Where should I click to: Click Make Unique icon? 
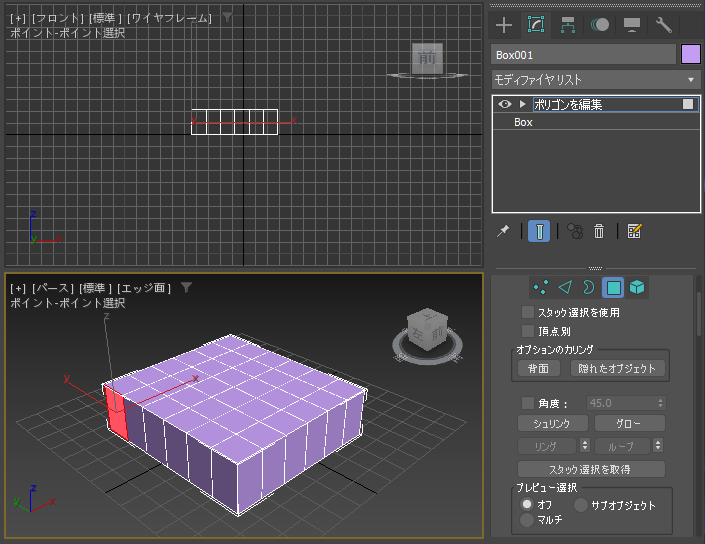575,231
